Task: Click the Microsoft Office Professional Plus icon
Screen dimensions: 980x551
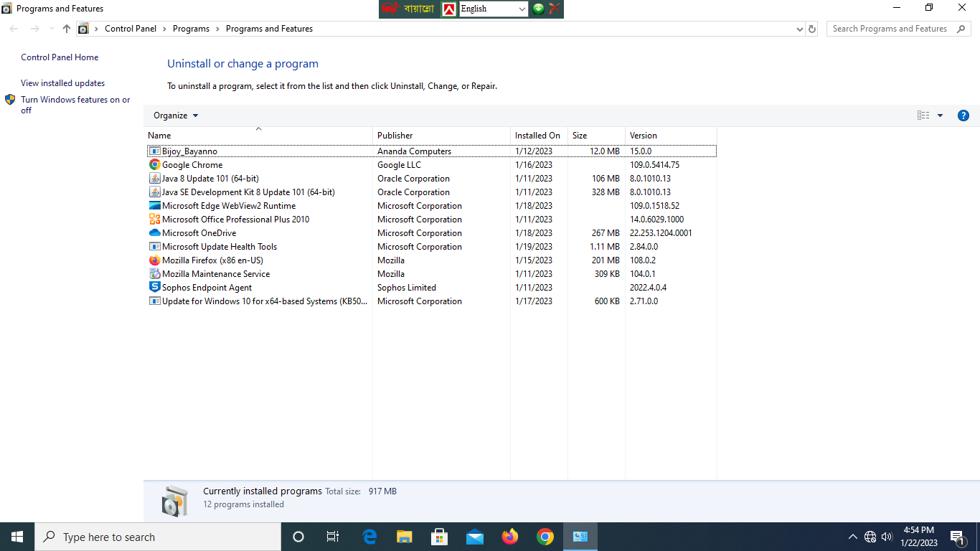Action: (x=154, y=220)
